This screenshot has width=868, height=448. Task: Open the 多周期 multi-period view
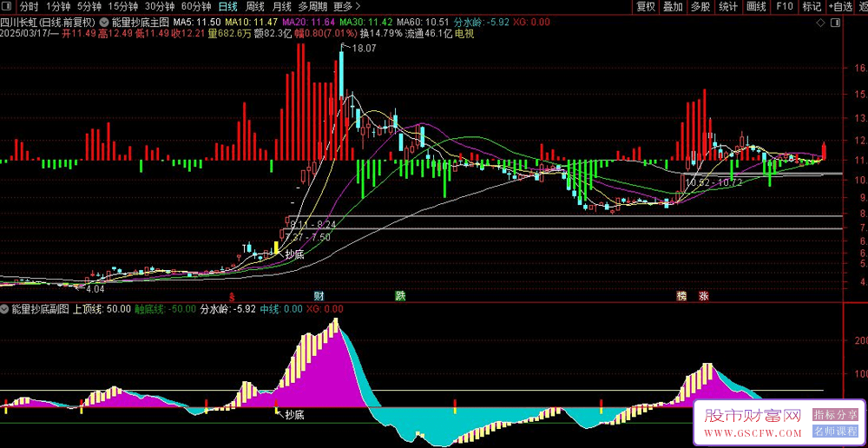point(312,7)
